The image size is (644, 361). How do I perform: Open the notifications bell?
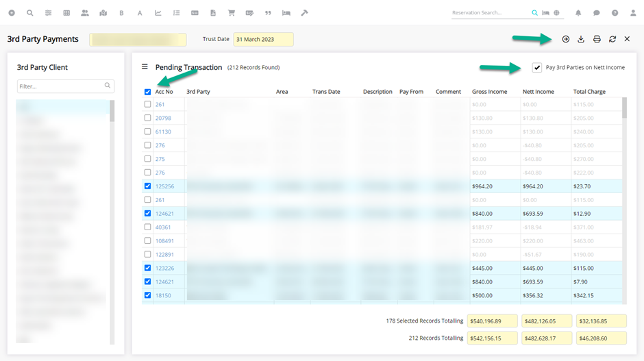pyautogui.click(x=578, y=13)
